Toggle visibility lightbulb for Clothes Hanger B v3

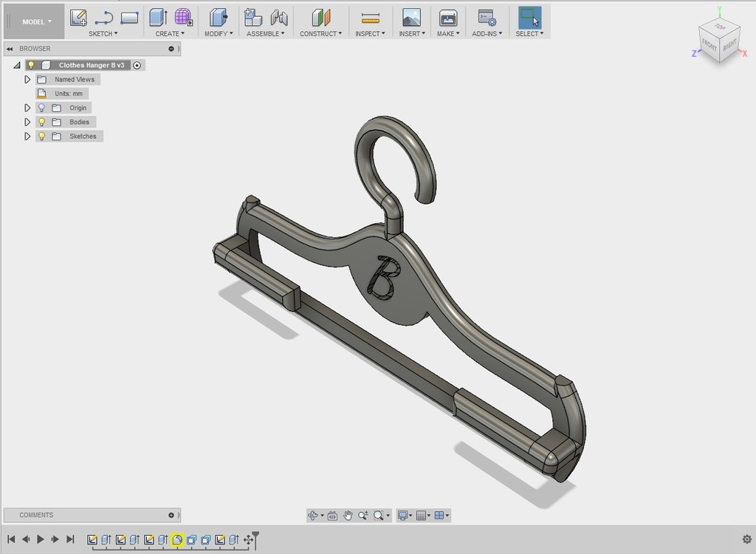tap(31, 65)
